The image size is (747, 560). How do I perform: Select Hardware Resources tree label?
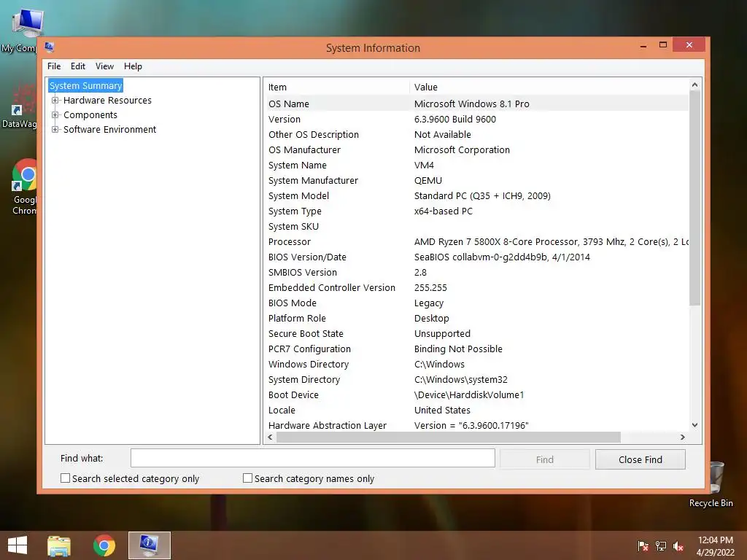click(x=107, y=101)
